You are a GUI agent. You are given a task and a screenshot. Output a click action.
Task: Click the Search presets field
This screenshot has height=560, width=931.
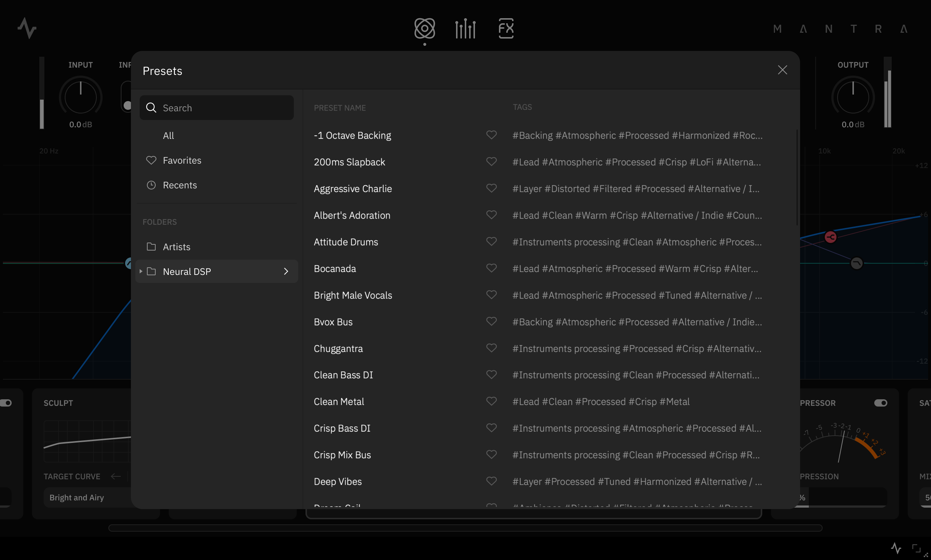pos(217,108)
